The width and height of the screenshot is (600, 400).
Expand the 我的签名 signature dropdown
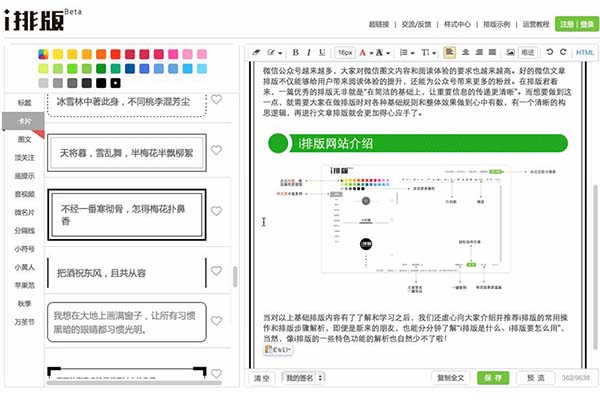tap(303, 379)
